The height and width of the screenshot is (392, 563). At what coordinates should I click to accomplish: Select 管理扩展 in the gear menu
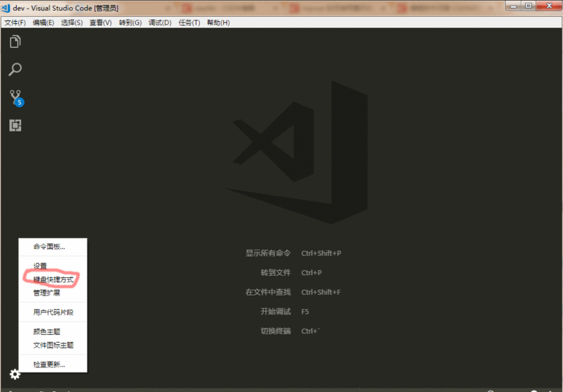(53, 293)
